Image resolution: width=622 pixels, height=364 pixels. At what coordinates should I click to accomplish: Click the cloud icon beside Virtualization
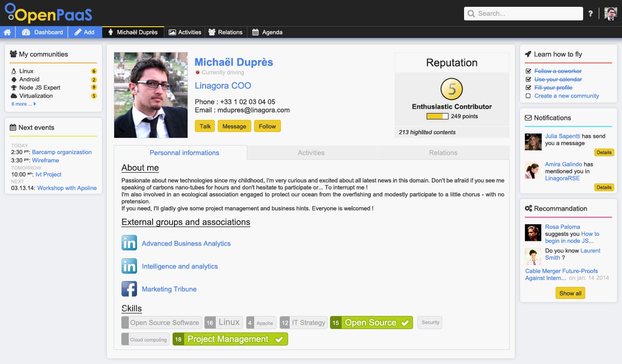point(14,96)
